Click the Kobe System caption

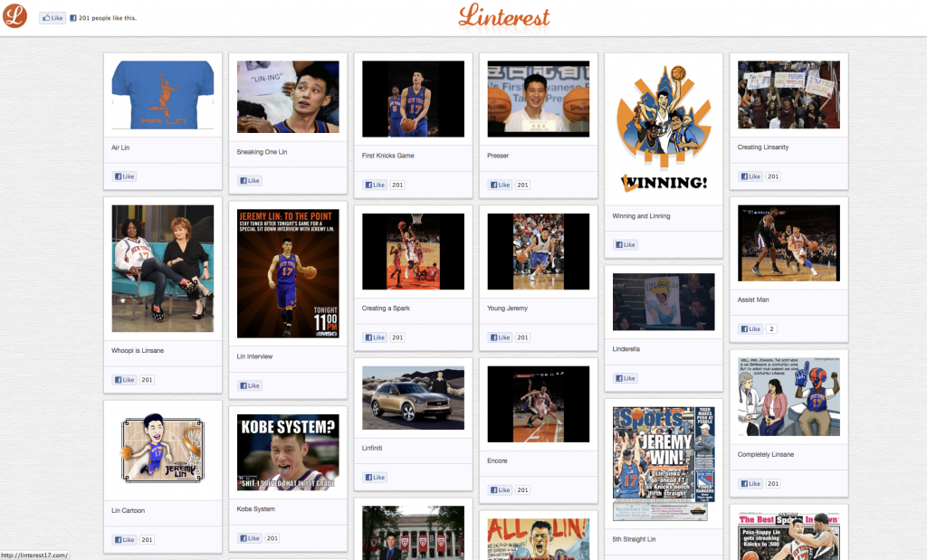(256, 509)
